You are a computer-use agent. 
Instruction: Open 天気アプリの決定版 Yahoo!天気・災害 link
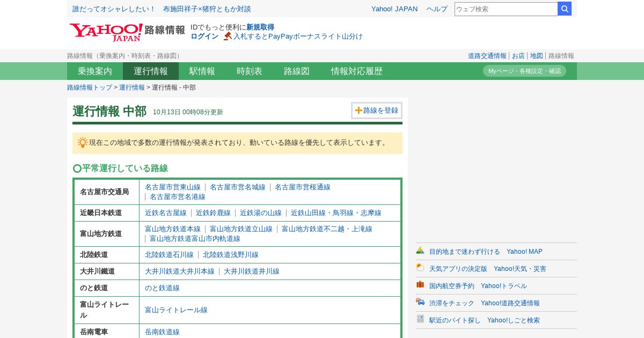(488, 269)
